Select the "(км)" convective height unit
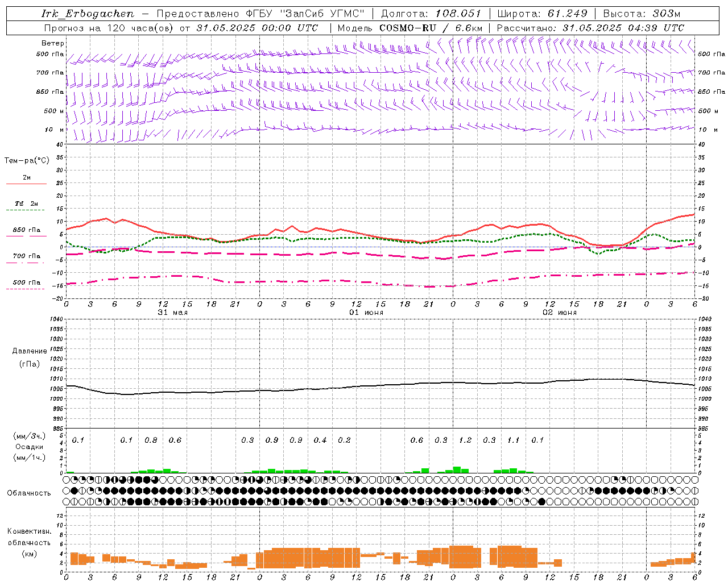The width and height of the screenshot is (728, 582). [x=29, y=554]
